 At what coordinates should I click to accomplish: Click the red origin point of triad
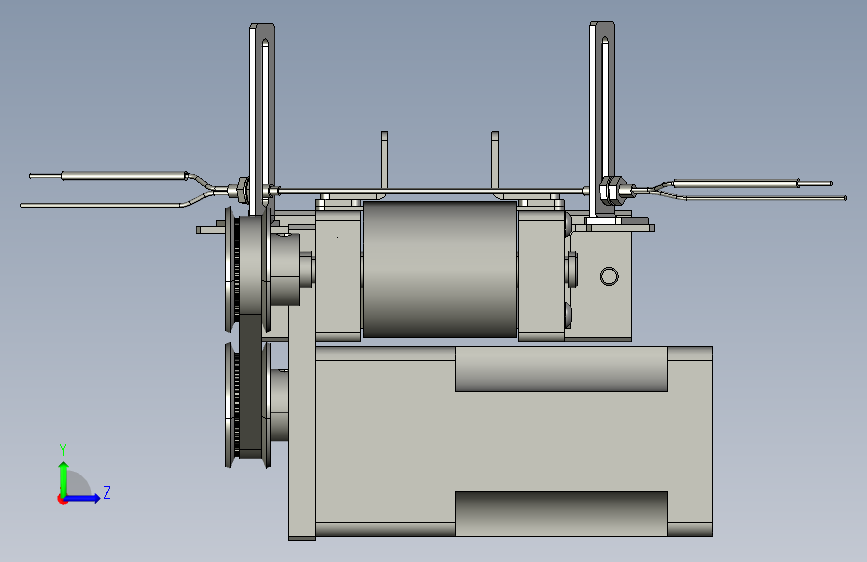click(62, 499)
